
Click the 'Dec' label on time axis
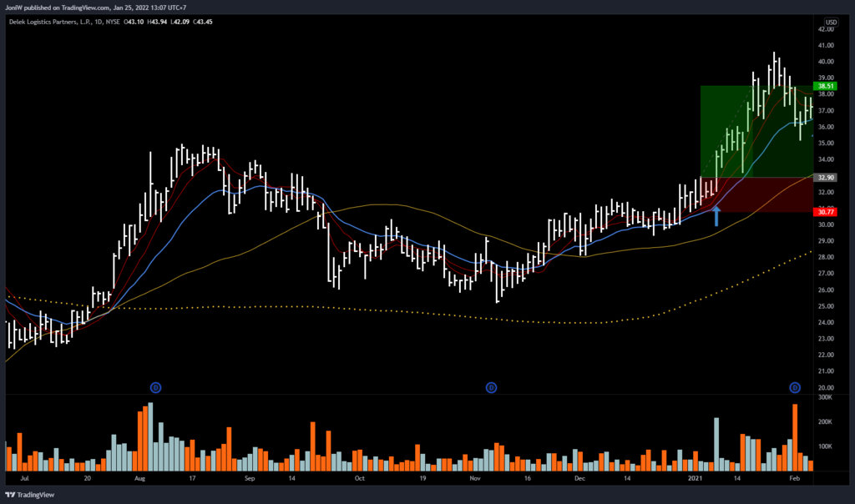click(x=579, y=480)
